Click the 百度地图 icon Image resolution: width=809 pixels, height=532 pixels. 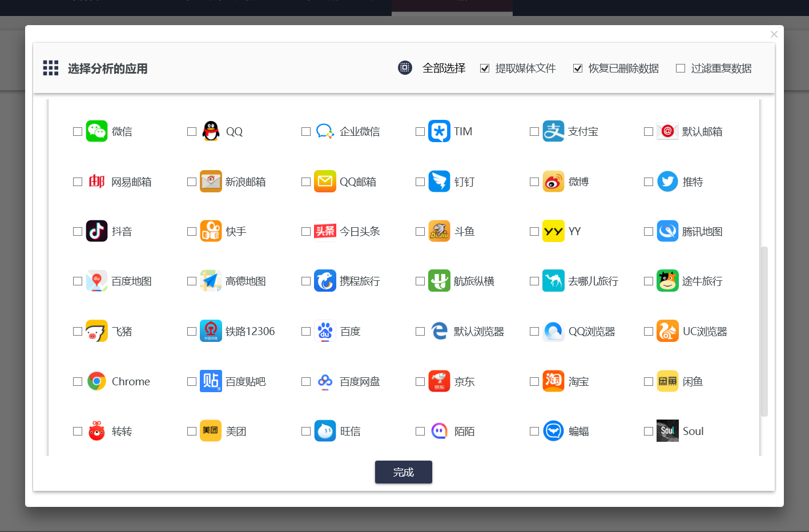pos(96,281)
